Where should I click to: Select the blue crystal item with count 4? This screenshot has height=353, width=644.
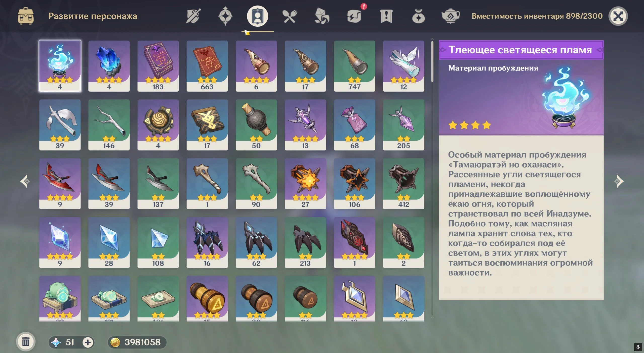tap(109, 66)
